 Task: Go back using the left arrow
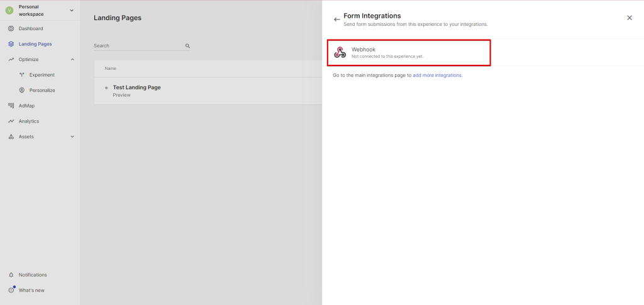point(337,19)
